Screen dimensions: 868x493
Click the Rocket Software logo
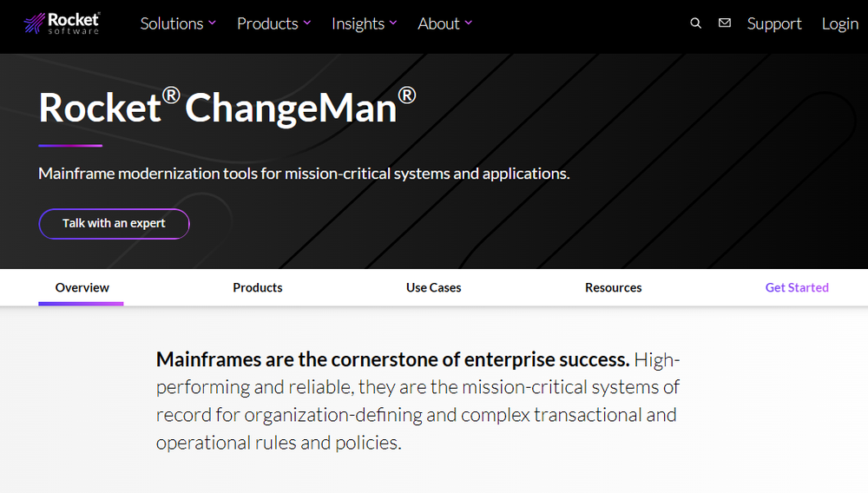coord(62,23)
